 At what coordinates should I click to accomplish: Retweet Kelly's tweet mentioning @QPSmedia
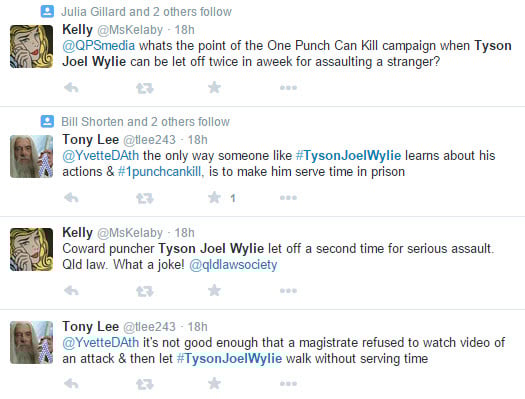point(145,88)
